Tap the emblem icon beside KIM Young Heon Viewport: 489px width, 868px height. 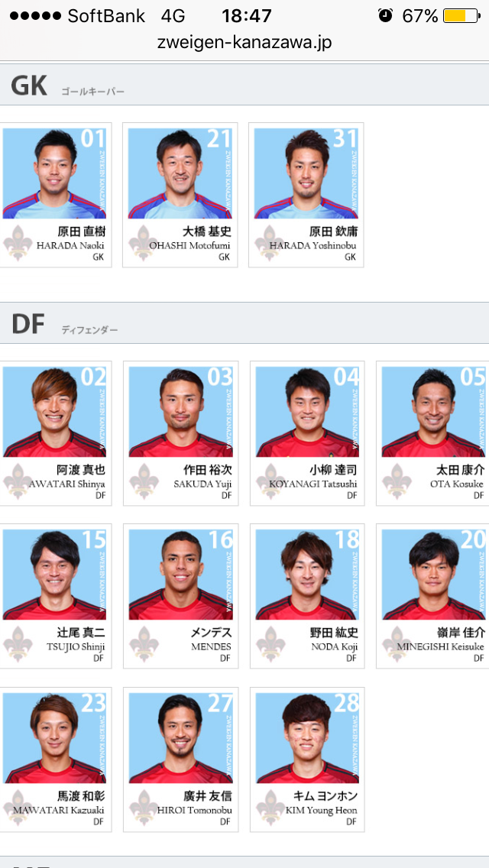(x=270, y=807)
